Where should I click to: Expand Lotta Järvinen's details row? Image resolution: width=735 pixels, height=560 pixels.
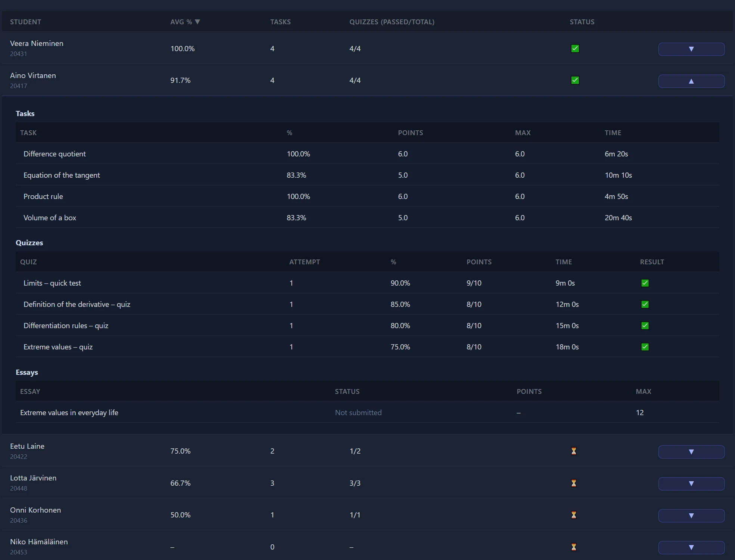coord(691,483)
